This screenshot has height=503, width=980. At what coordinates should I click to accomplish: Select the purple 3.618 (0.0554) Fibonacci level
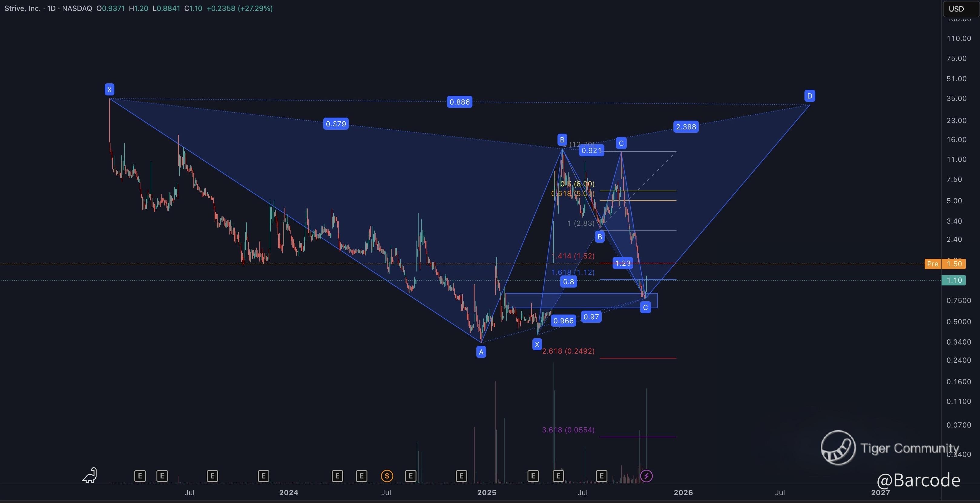568,430
